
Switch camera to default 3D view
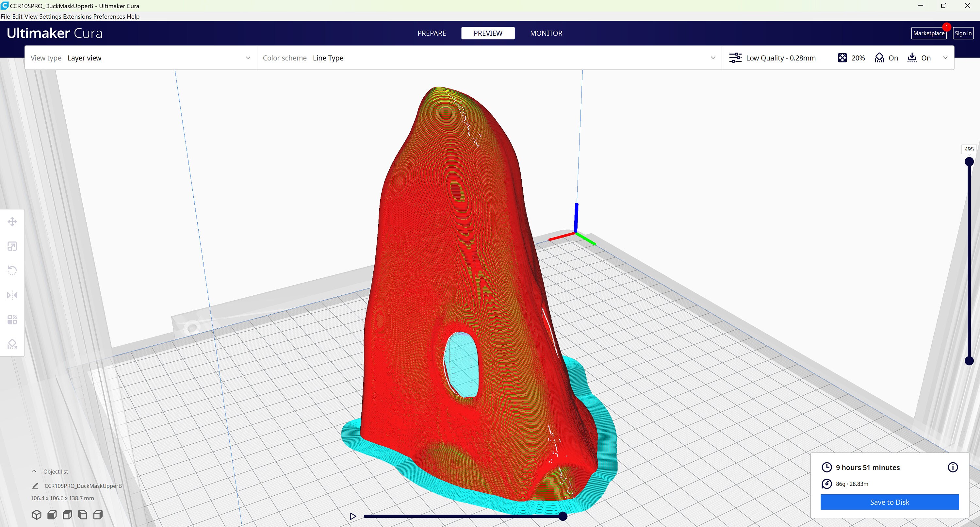tap(37, 515)
